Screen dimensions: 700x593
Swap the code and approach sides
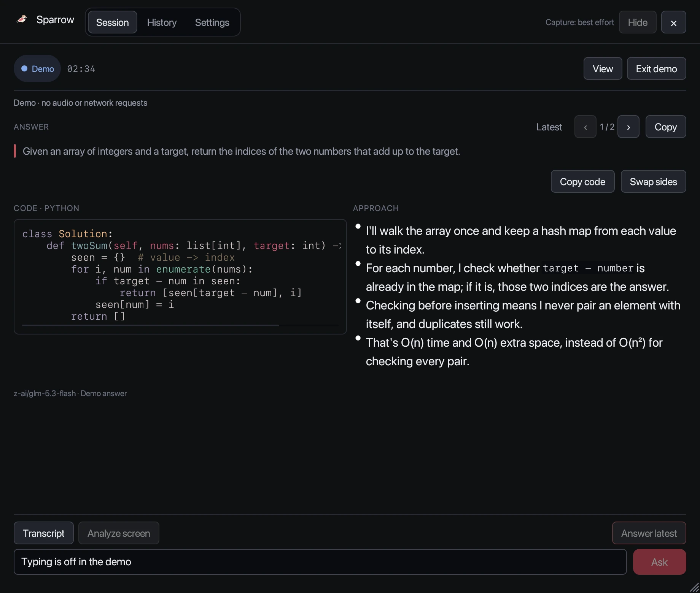[x=653, y=182]
